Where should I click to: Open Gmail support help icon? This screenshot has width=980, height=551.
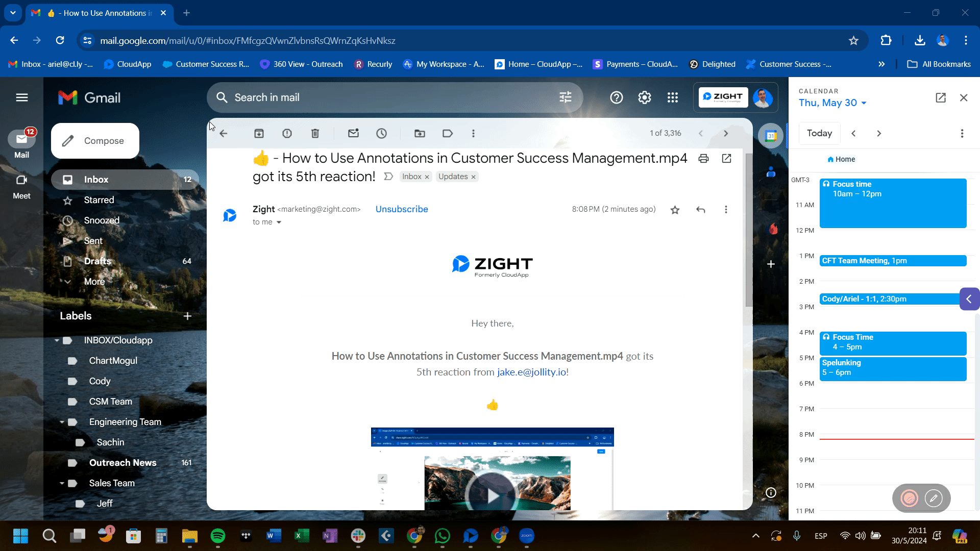coord(617,97)
